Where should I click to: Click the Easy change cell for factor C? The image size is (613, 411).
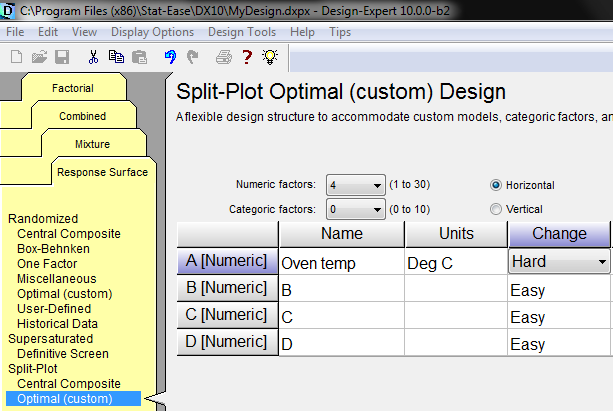559,316
